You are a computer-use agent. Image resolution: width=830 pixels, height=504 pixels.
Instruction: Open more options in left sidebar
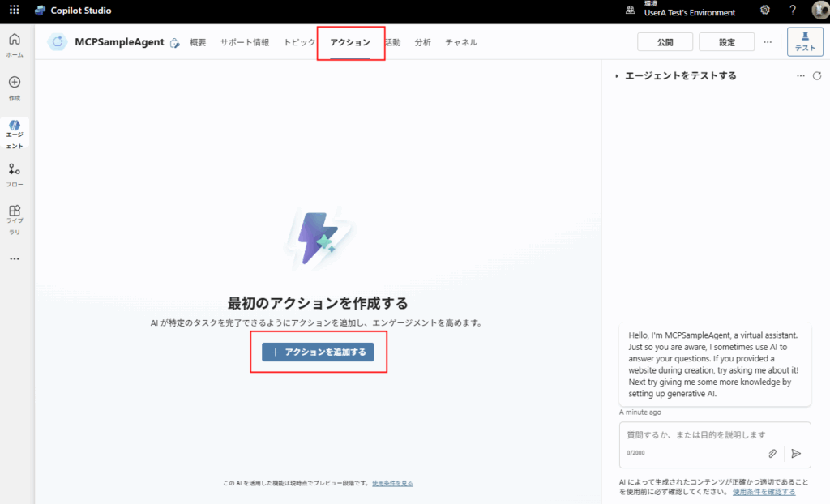tap(14, 259)
